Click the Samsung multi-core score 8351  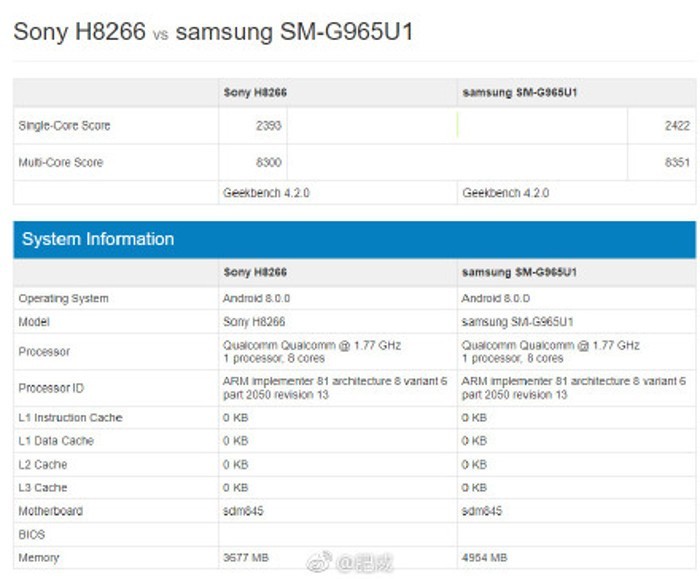tap(675, 162)
